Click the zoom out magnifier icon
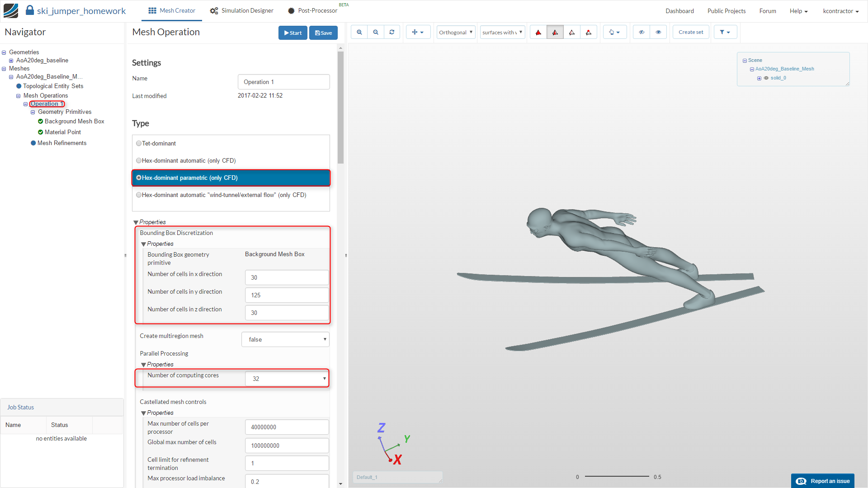Viewport: 868px width, 488px height. (376, 32)
